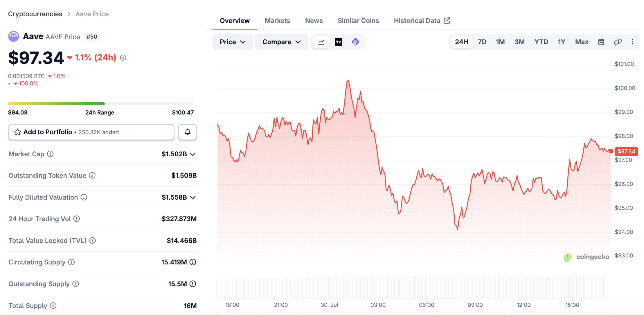Open Historical Data external link

(x=422, y=21)
